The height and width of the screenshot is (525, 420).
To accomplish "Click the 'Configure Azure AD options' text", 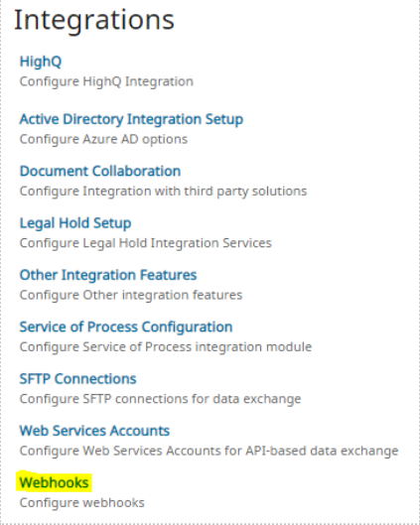I will tap(103, 139).
